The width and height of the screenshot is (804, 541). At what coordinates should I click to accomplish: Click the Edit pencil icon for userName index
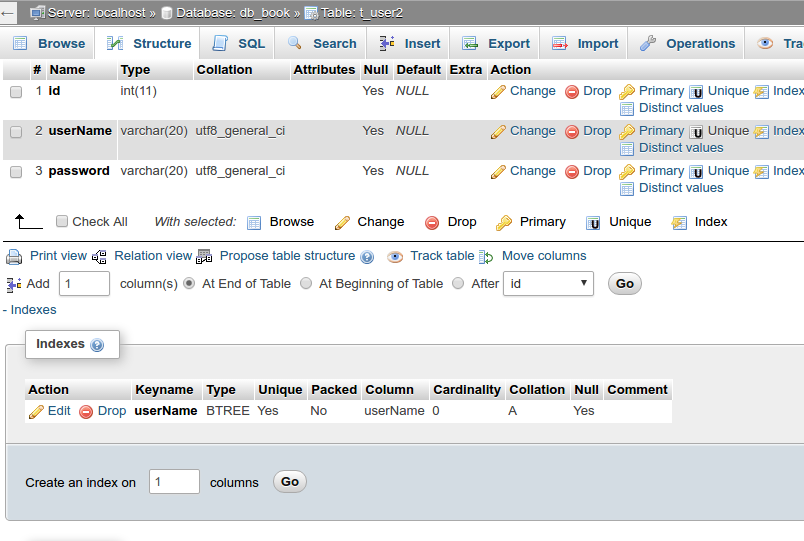[36, 411]
